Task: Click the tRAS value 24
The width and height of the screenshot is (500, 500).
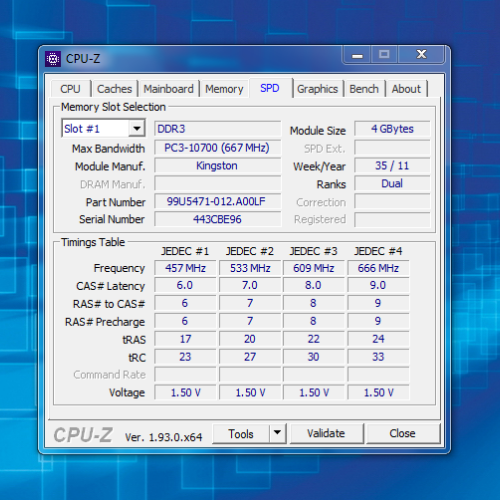Action: pos(378,339)
